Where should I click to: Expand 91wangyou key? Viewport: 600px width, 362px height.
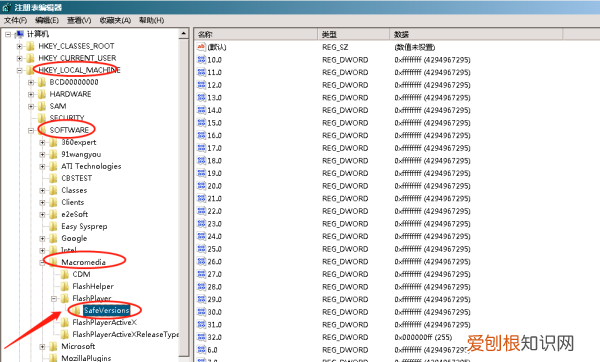(x=42, y=155)
